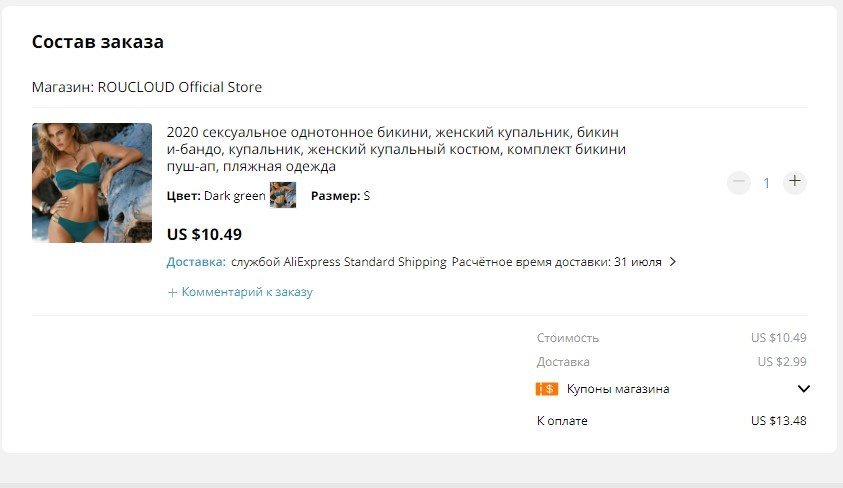Viewport: 843px width, 488px height.
Task: Click the Состав заказа heading
Action: click(x=98, y=42)
